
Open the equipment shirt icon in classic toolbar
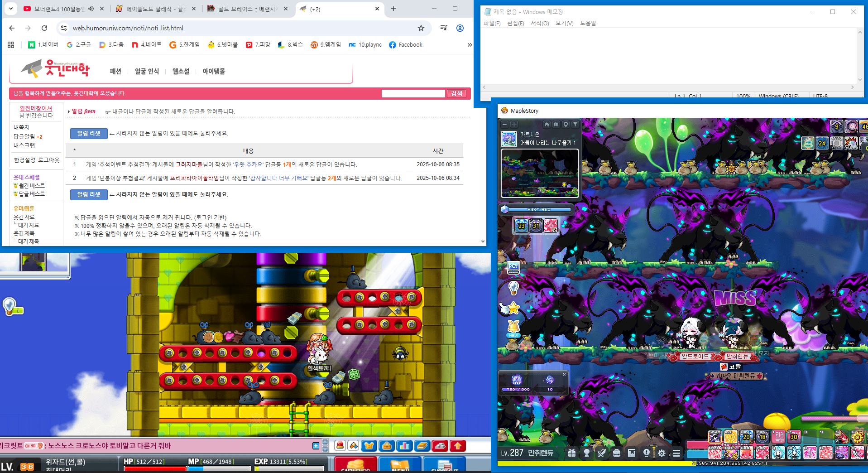pyautogui.click(x=369, y=446)
